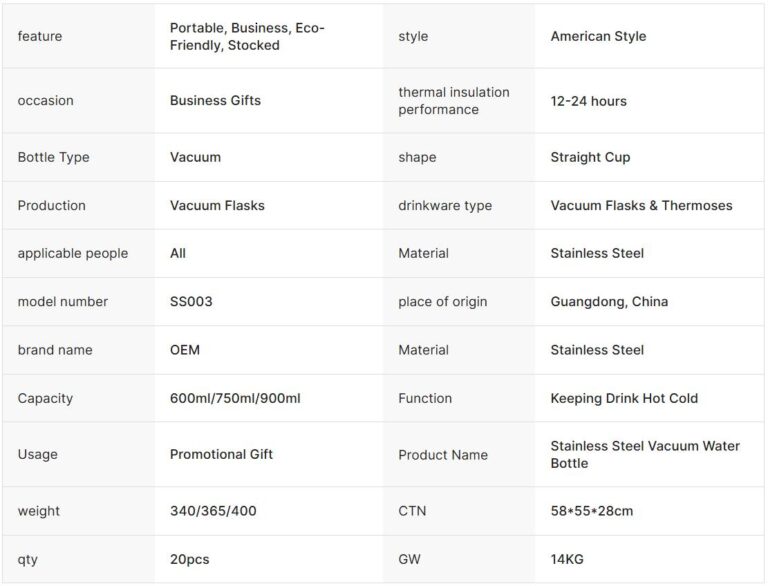Viewport: 768px width, 586px height.
Task: Select the "Business Gifts" occasion value
Action: [215, 101]
